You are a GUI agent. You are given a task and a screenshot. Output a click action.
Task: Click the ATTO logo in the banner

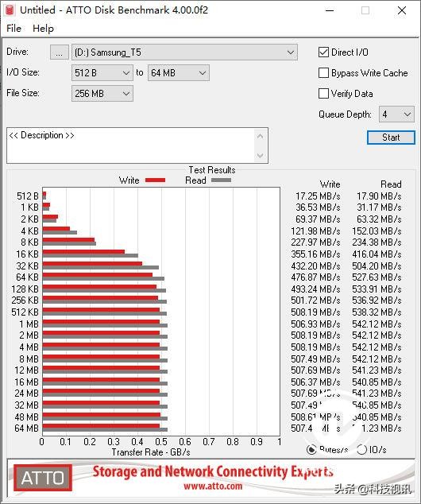click(x=43, y=478)
